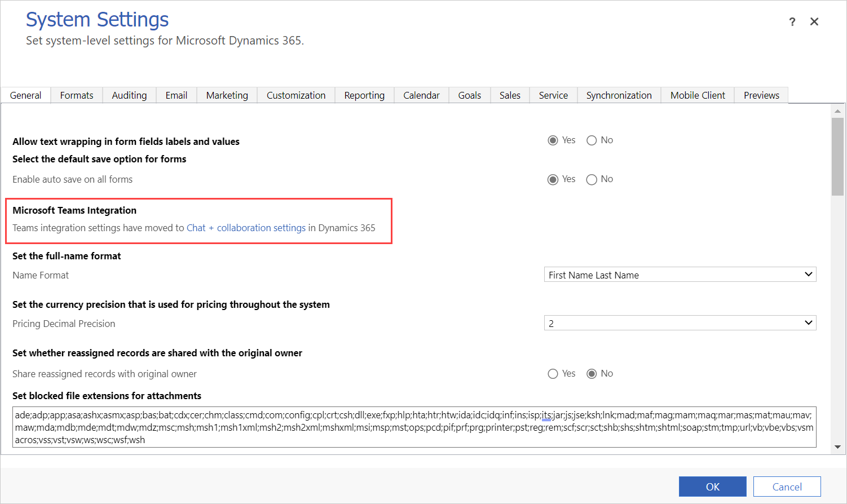Select the Email tab
Image resolution: width=847 pixels, height=504 pixels.
tap(177, 95)
